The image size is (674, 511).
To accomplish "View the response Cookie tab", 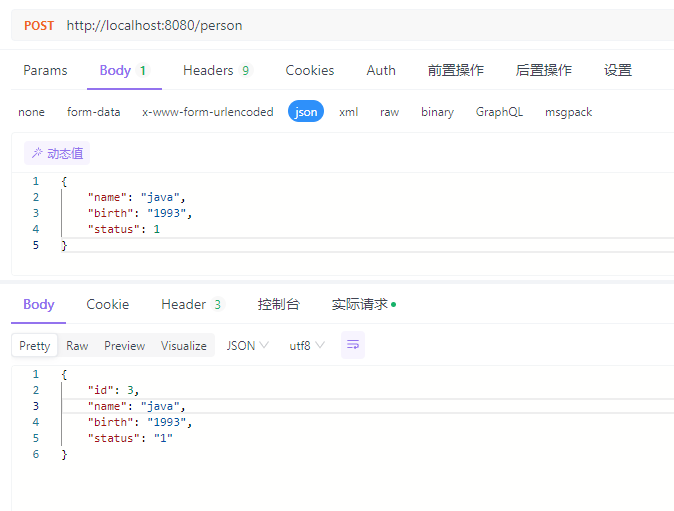I will 107,304.
